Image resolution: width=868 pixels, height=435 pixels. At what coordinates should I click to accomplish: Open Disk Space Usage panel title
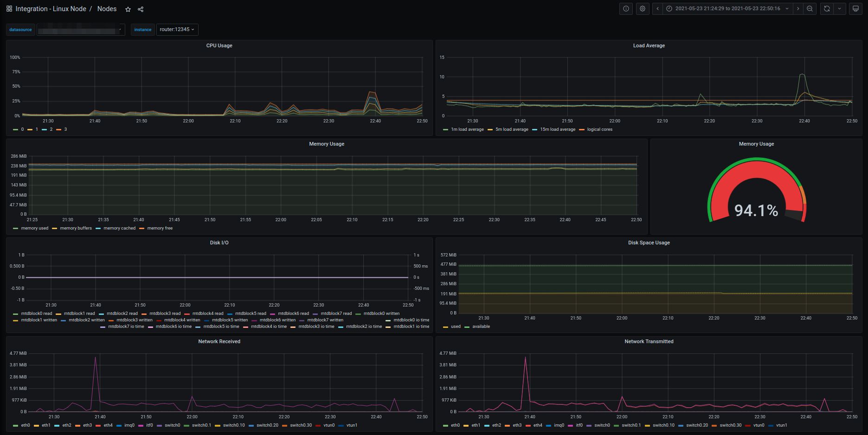649,243
